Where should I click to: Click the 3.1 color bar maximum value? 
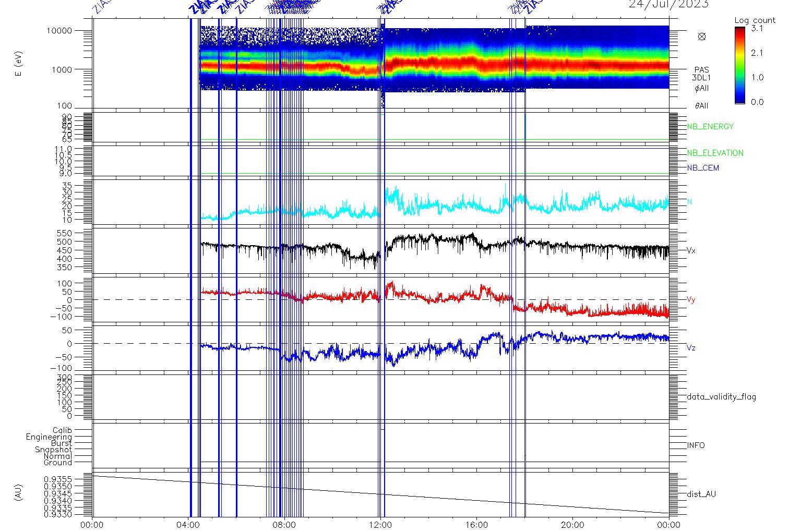click(x=757, y=29)
